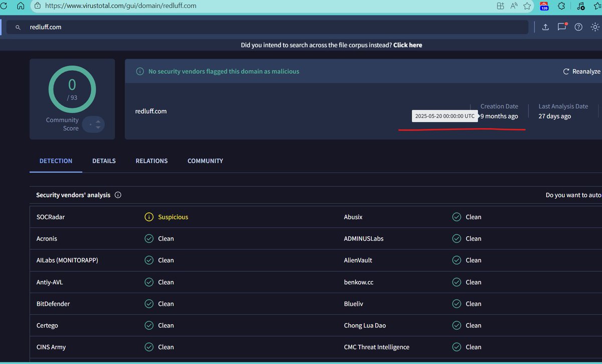Click the '2025-05-20 00:00:00 UTC' tooltip
Screen dimensions: 602x364
click(444, 116)
